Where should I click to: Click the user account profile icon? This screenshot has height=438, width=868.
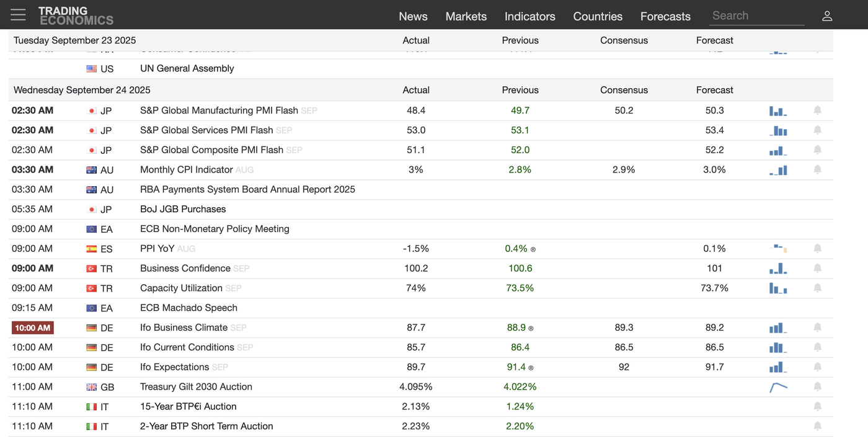coord(826,16)
